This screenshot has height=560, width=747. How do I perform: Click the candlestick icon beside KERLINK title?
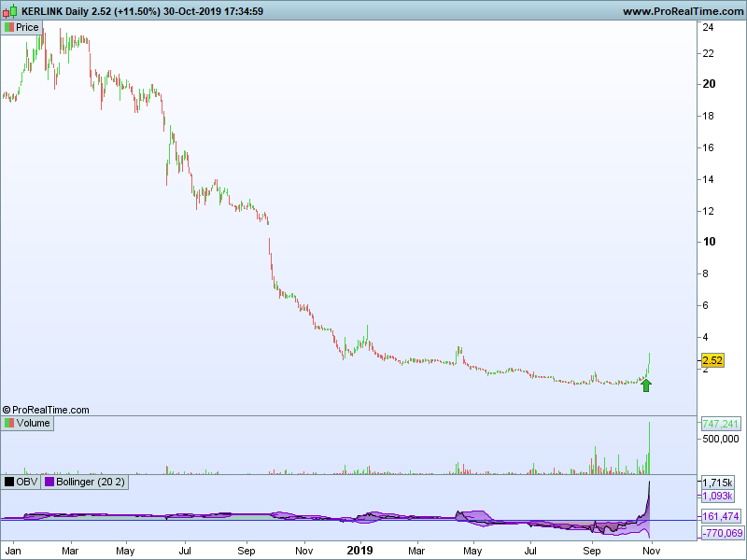coord(10,10)
